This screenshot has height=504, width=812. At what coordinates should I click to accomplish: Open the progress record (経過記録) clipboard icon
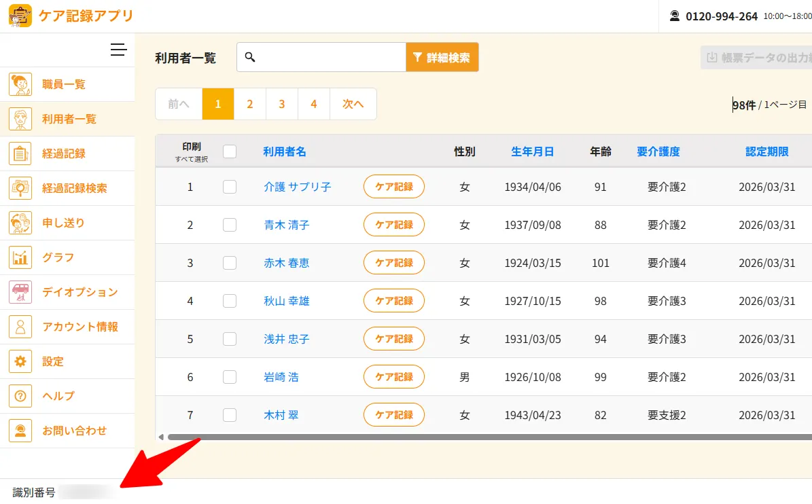click(20, 154)
